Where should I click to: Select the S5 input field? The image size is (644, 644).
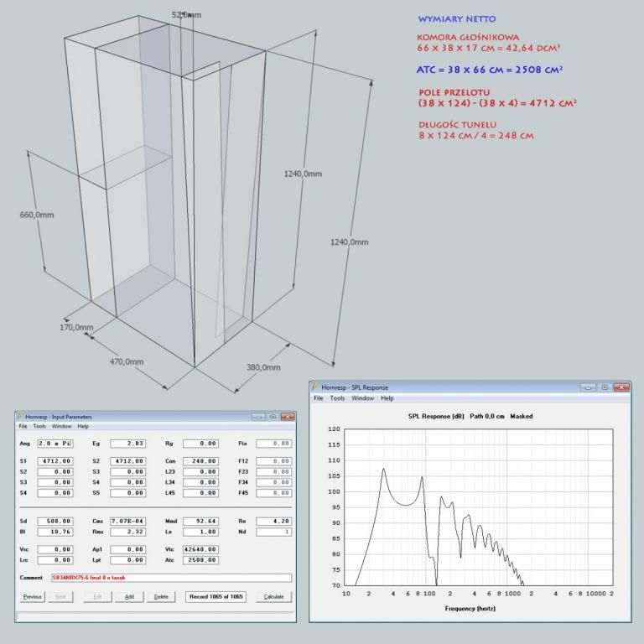(x=127, y=493)
